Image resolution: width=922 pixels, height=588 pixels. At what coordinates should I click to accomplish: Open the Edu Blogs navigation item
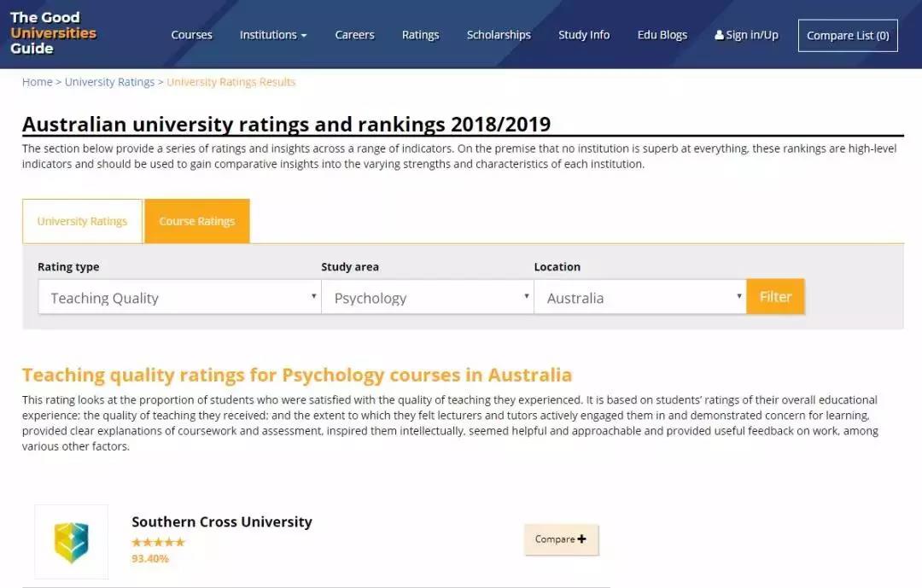coord(662,35)
